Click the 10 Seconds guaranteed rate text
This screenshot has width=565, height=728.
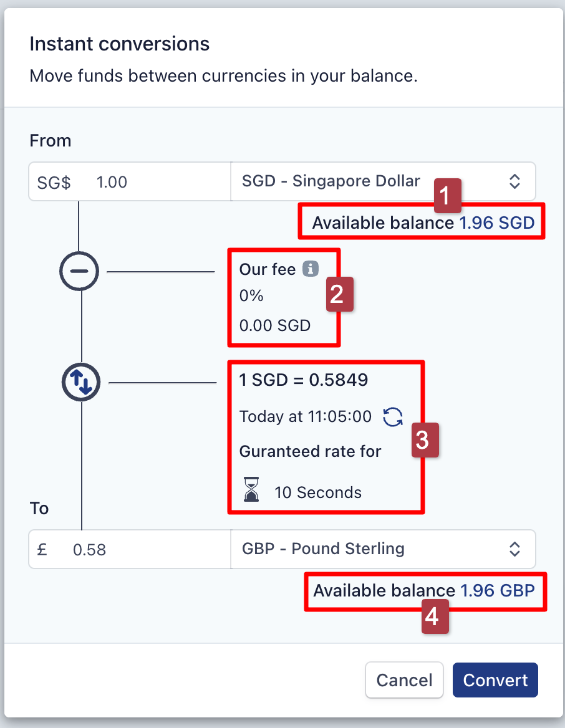(x=318, y=492)
